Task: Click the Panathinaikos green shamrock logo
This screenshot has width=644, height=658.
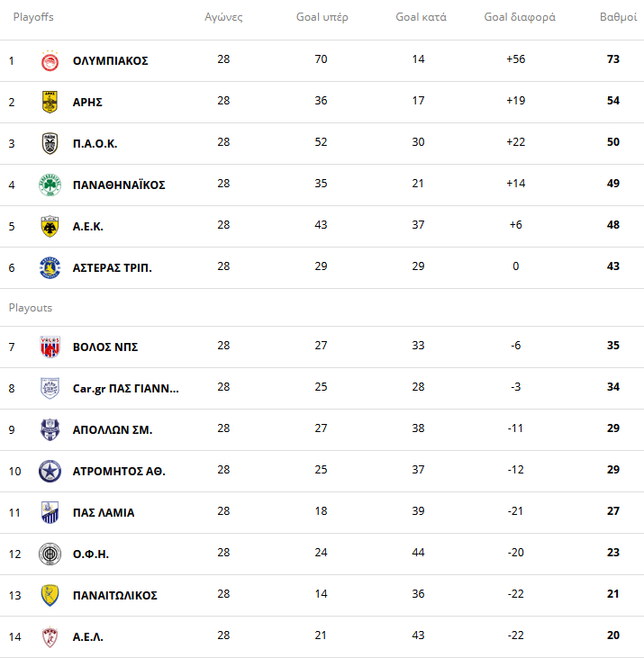Action: [x=50, y=185]
